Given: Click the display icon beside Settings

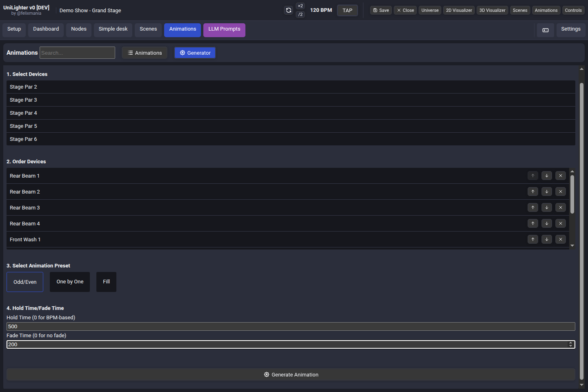Looking at the screenshot, I should pos(546,30).
